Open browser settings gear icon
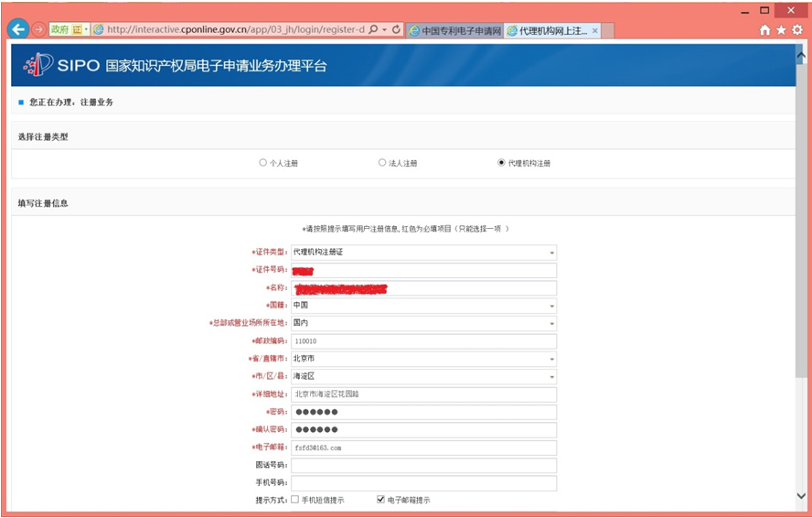This screenshot has height=518, width=812. tap(797, 30)
